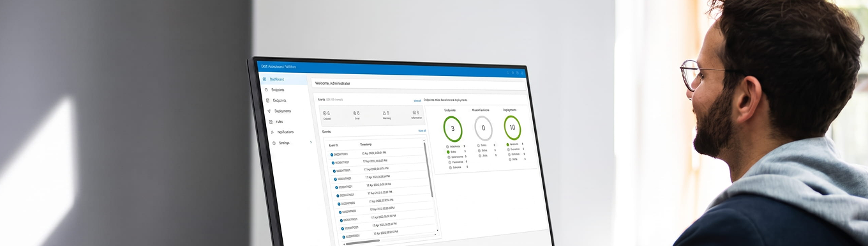The height and width of the screenshot is (246, 868).
Task: Expand the Settings submenu chevron
Action: tap(311, 142)
